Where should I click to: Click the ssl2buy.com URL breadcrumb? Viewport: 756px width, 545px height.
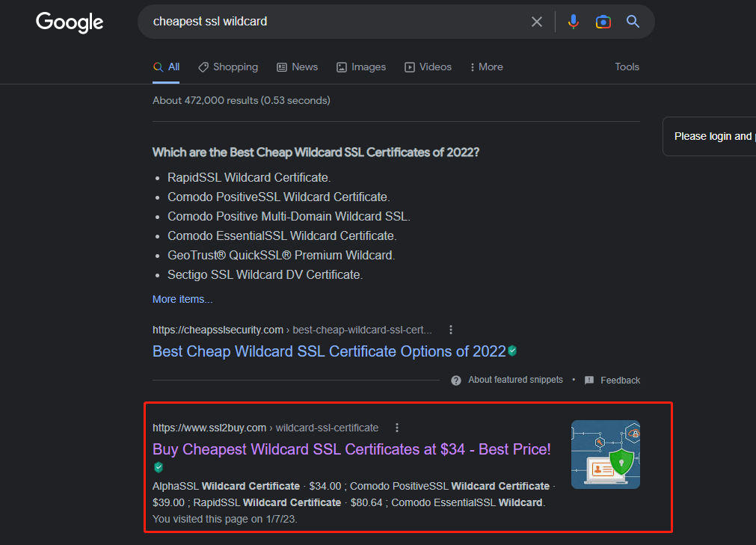point(265,428)
